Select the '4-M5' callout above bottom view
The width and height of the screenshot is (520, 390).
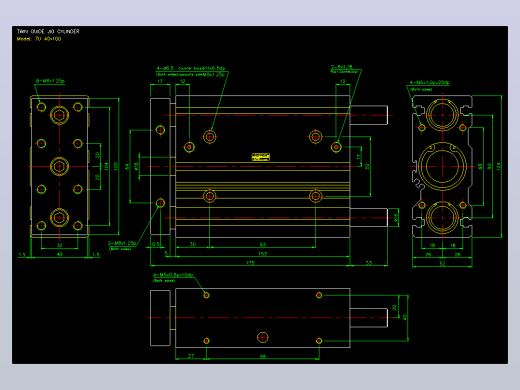tap(173, 275)
